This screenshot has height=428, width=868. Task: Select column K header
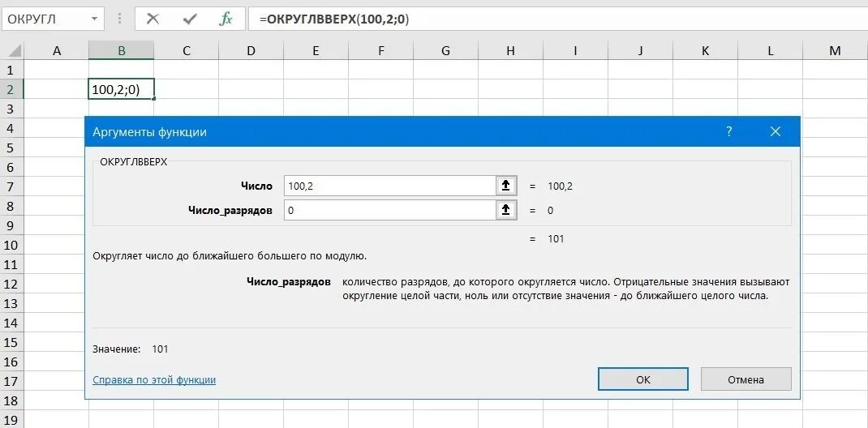(x=705, y=51)
